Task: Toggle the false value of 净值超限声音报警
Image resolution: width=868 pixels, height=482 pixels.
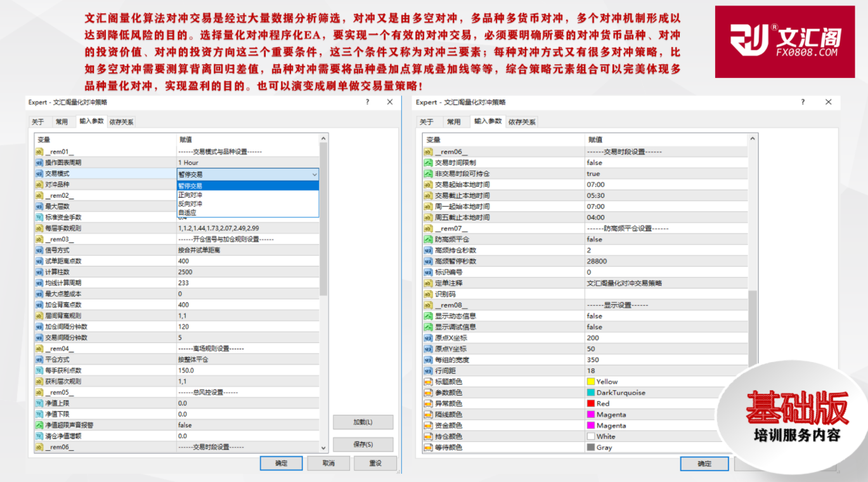Action: pyautogui.click(x=185, y=425)
